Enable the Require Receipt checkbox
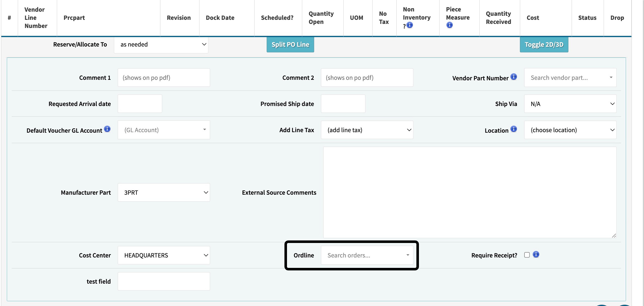644x306 pixels. tap(527, 255)
